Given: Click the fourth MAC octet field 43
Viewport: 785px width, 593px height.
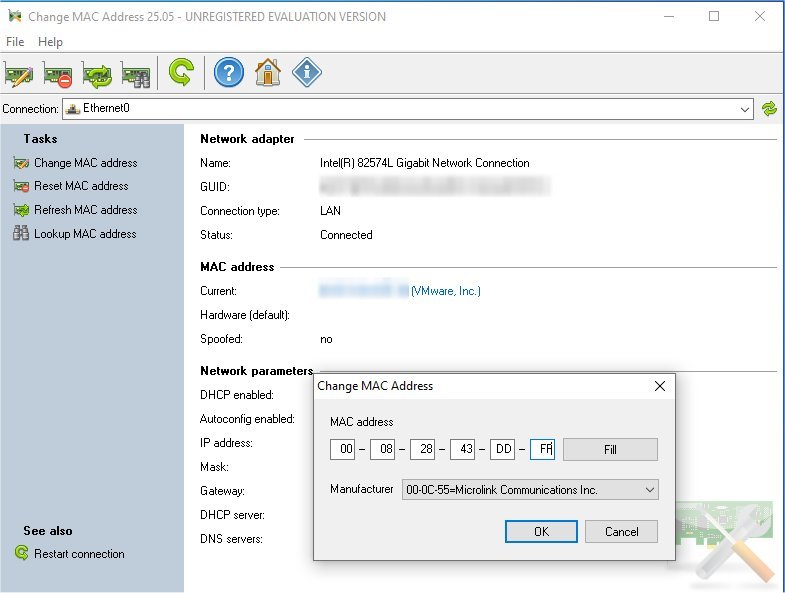Looking at the screenshot, I should pos(463,449).
